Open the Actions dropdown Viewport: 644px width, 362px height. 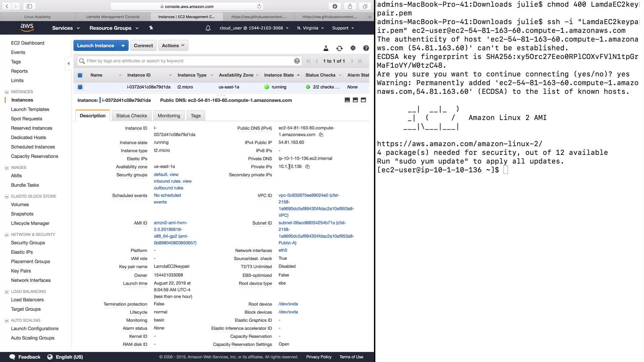pos(173,46)
